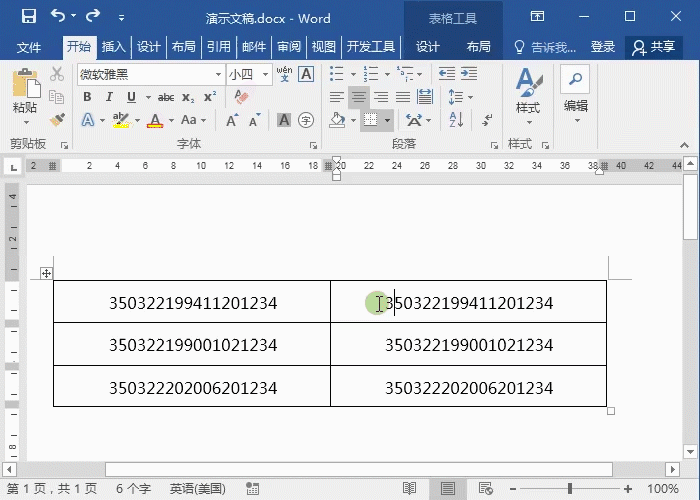Align text left
700x500 pixels.
point(337,97)
